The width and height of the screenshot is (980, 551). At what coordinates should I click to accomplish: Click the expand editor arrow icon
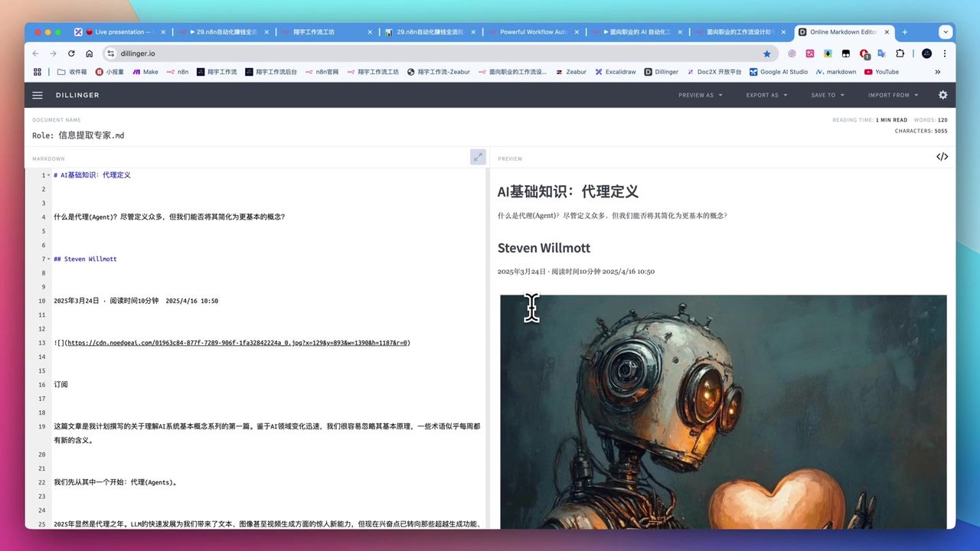click(x=478, y=156)
